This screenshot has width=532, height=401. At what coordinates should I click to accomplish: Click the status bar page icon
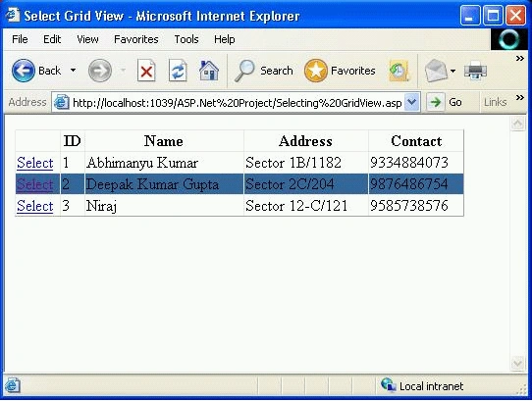coord(12,385)
